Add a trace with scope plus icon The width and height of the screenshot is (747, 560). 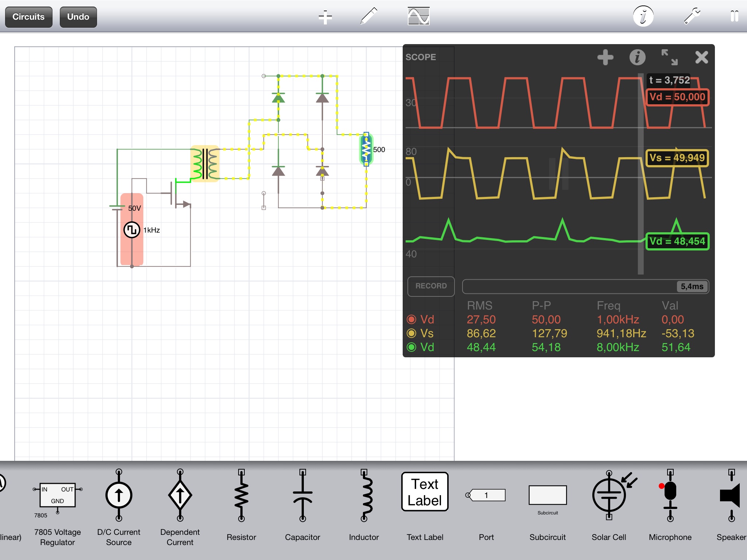click(x=605, y=57)
